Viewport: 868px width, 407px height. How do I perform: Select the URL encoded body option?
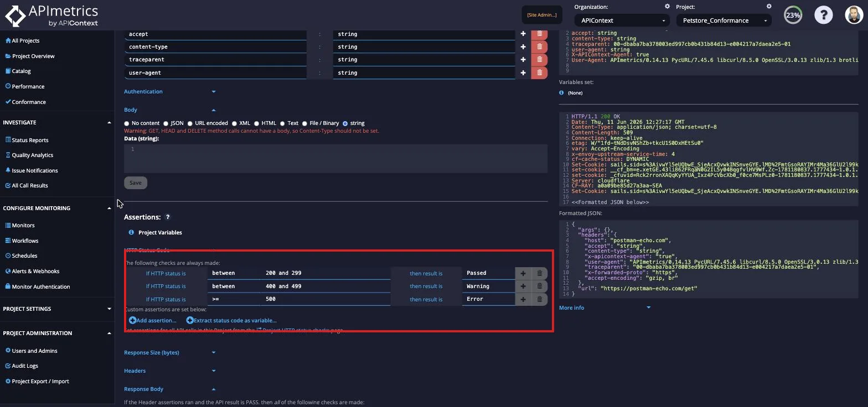click(x=190, y=123)
